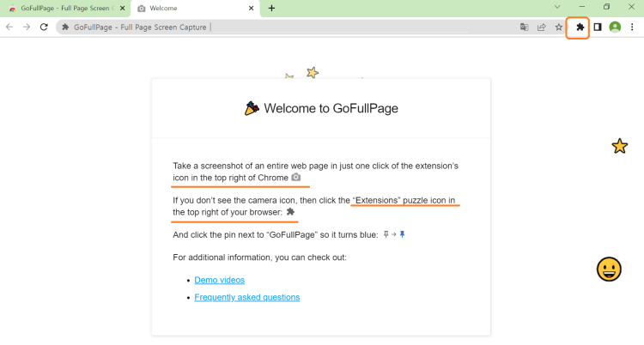Restore down the browser window
The height and width of the screenshot is (345, 644).
pos(606,7)
